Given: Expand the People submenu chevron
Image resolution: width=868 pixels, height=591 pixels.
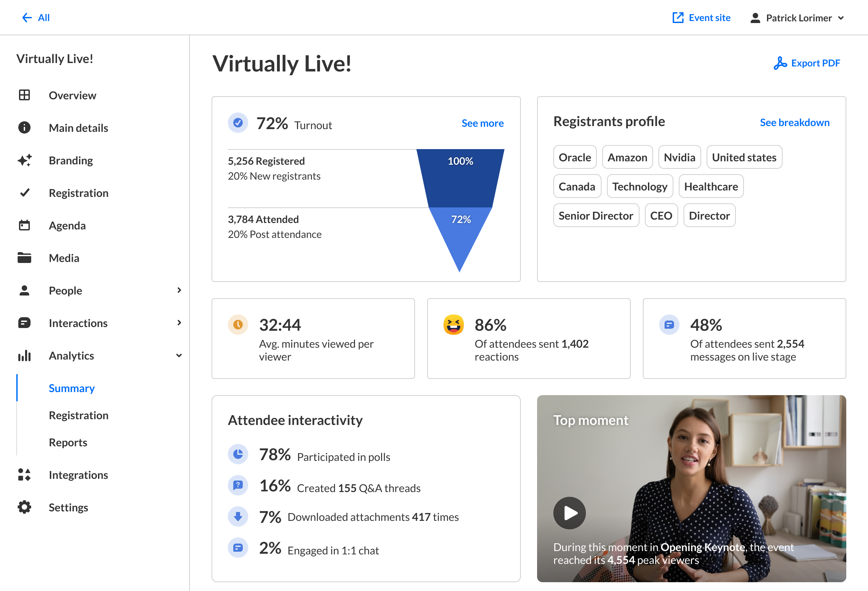Looking at the screenshot, I should [x=179, y=290].
